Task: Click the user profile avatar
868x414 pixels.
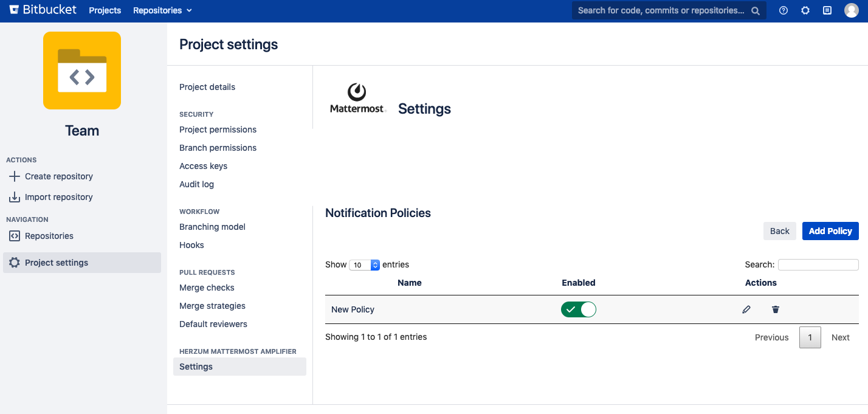Action: (852, 10)
